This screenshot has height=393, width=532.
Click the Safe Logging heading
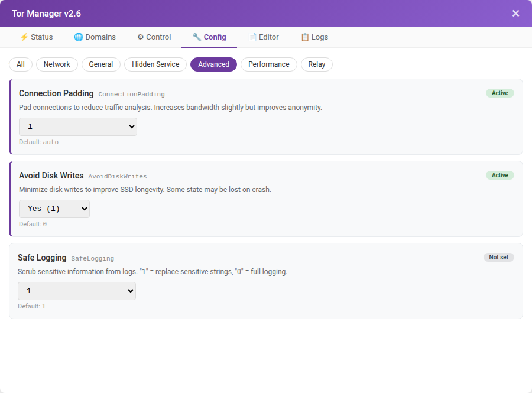pyautogui.click(x=42, y=258)
